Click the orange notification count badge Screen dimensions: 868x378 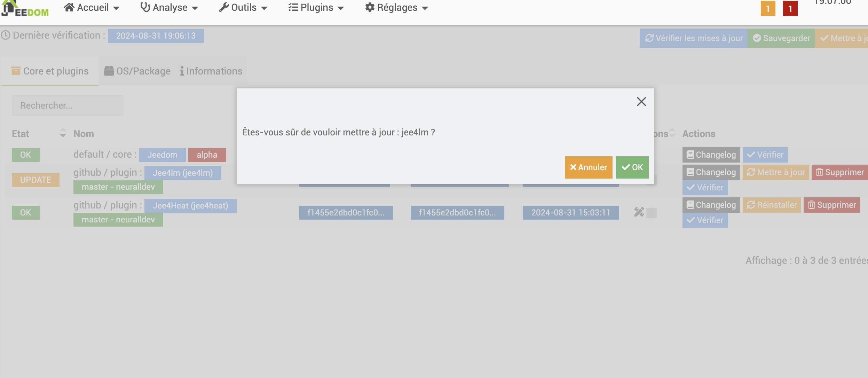pos(767,9)
